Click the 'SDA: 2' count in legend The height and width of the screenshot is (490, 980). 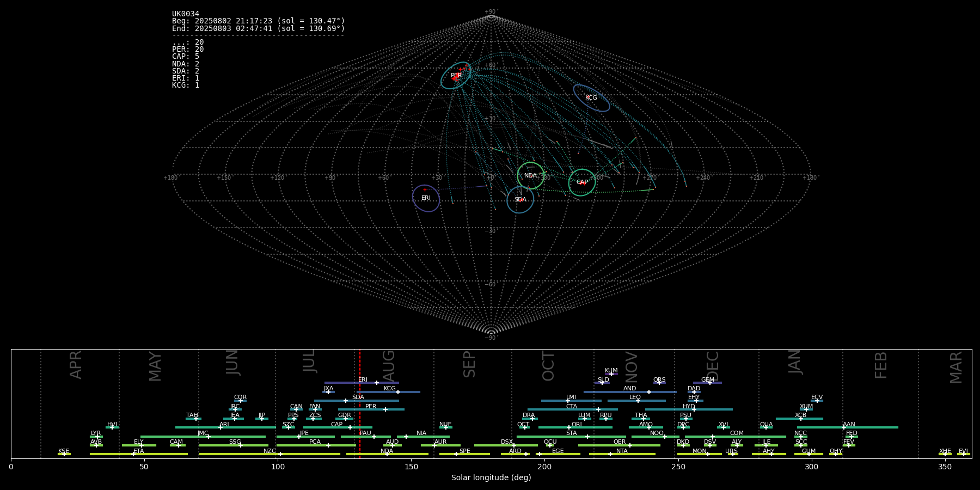pos(186,71)
